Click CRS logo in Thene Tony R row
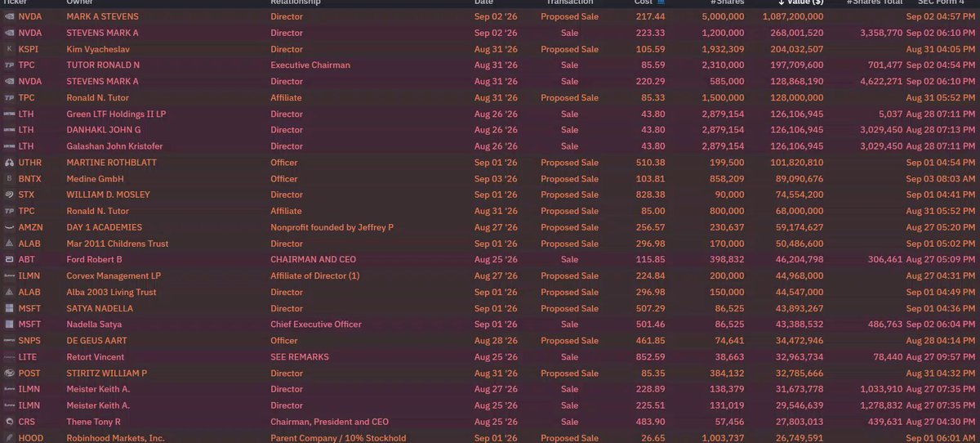The width and height of the screenshot is (980, 443). pyautogui.click(x=9, y=422)
